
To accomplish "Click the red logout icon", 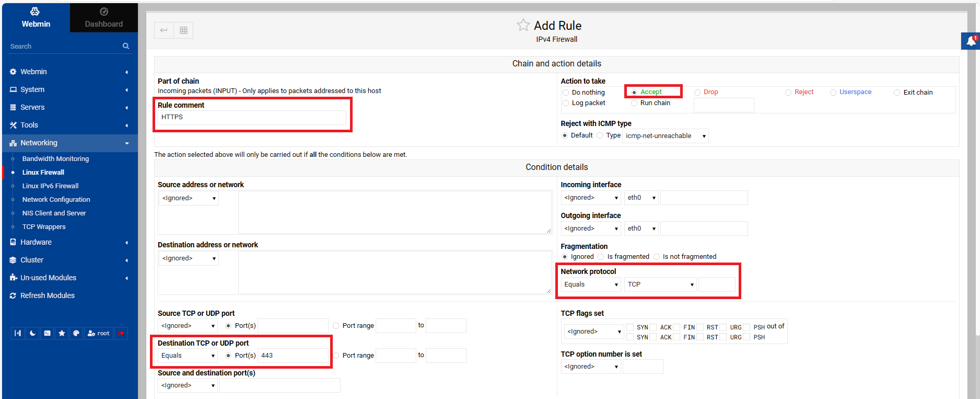I will [x=121, y=333].
